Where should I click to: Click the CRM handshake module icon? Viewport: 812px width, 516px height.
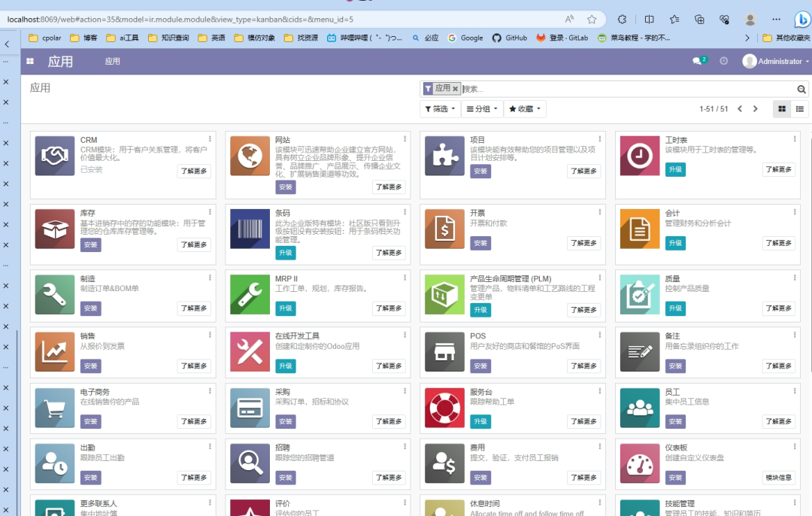55,156
